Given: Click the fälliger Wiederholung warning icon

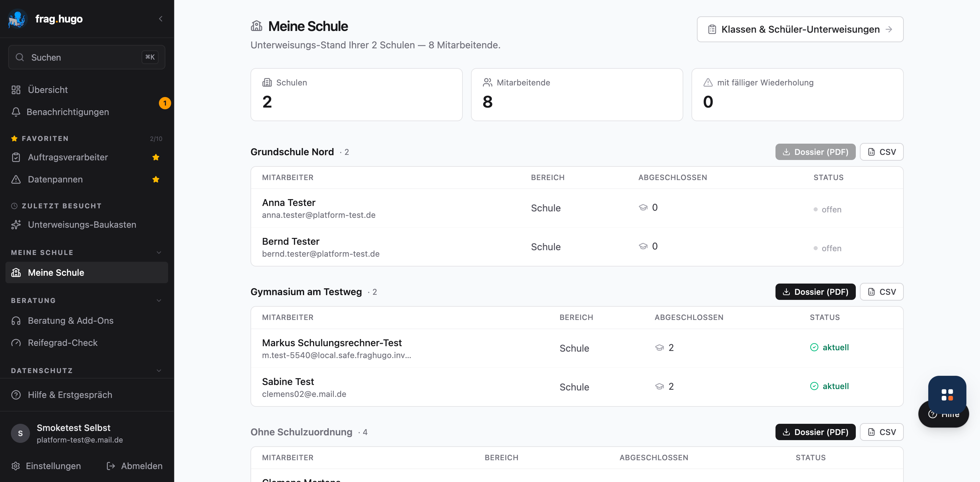Looking at the screenshot, I should coord(708,82).
